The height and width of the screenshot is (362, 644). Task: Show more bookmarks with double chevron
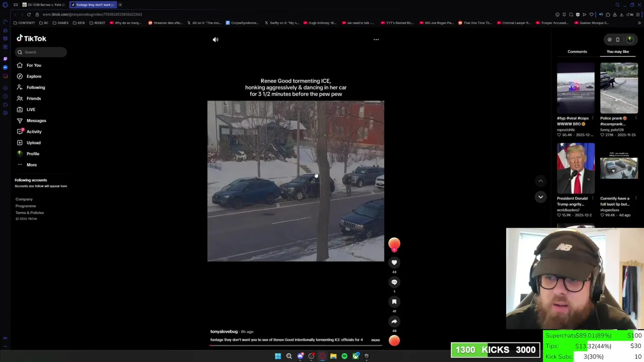click(639, 23)
